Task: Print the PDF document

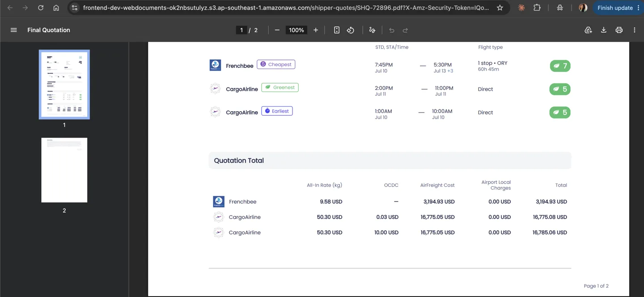Action: [x=619, y=30]
